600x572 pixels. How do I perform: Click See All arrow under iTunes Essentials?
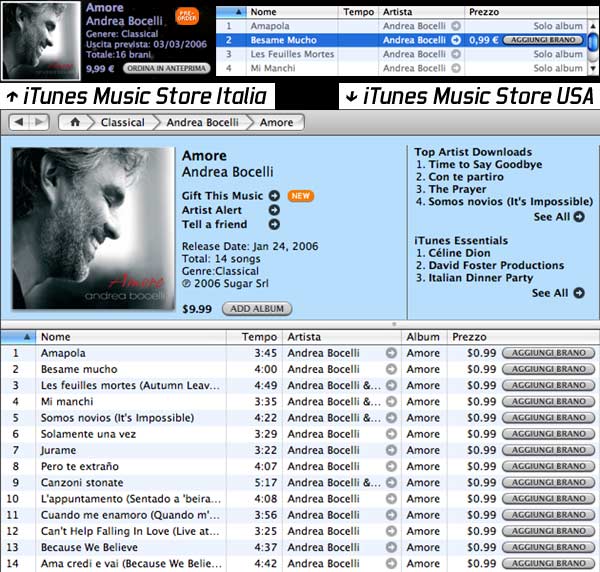(579, 293)
